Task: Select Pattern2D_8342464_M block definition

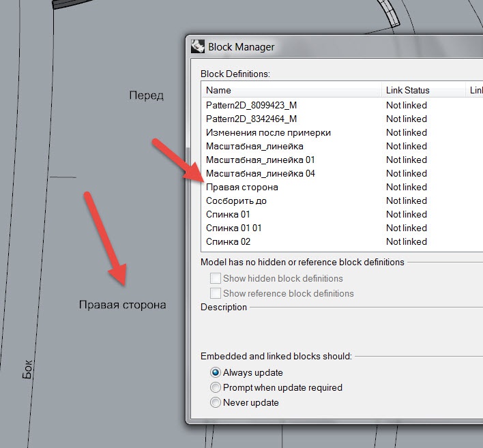Action: click(251, 119)
